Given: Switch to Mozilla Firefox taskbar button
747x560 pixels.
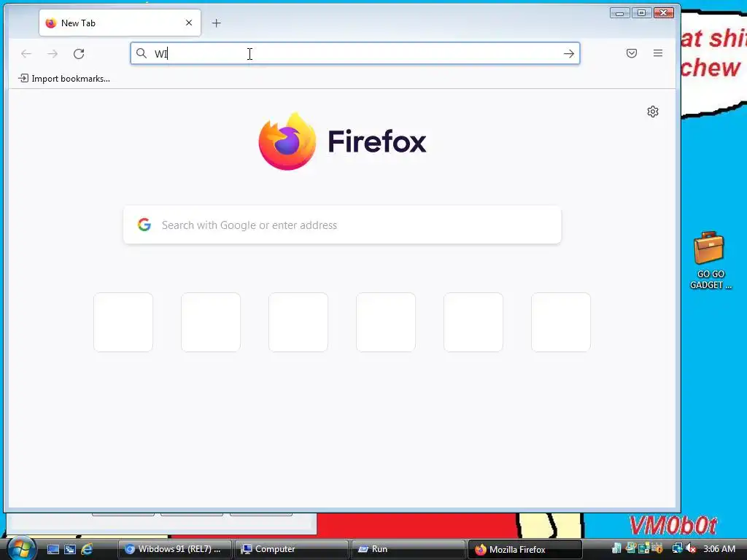Looking at the screenshot, I should click(x=525, y=549).
